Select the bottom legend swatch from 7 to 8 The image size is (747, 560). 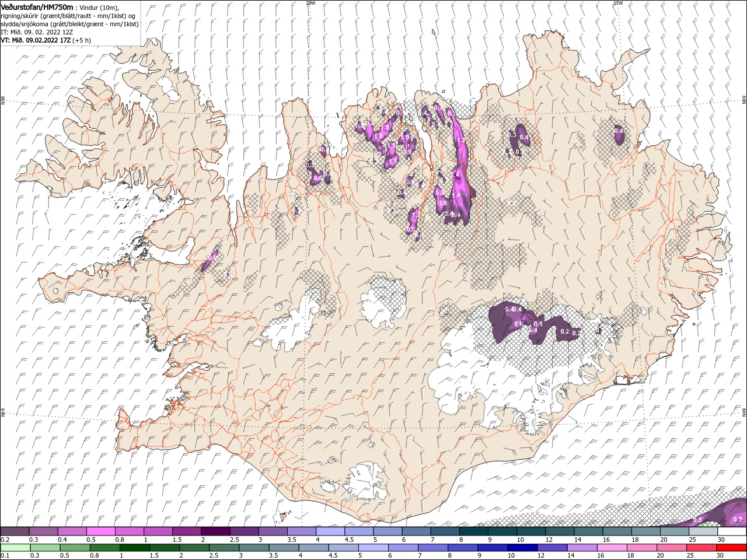click(434, 547)
